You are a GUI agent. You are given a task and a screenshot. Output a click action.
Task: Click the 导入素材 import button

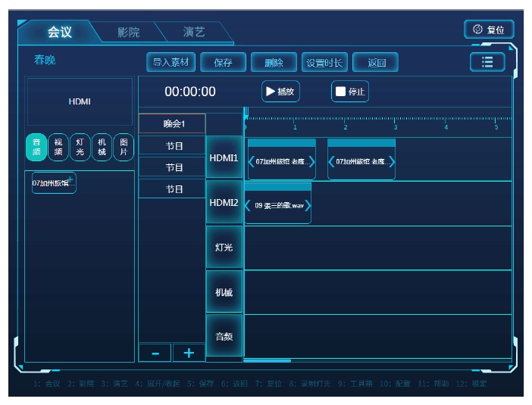pos(171,63)
